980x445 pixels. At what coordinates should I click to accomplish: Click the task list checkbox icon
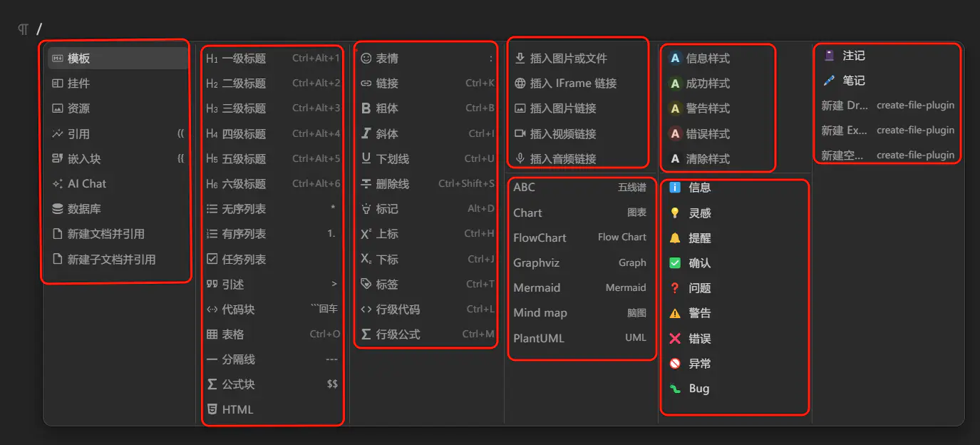click(x=212, y=260)
